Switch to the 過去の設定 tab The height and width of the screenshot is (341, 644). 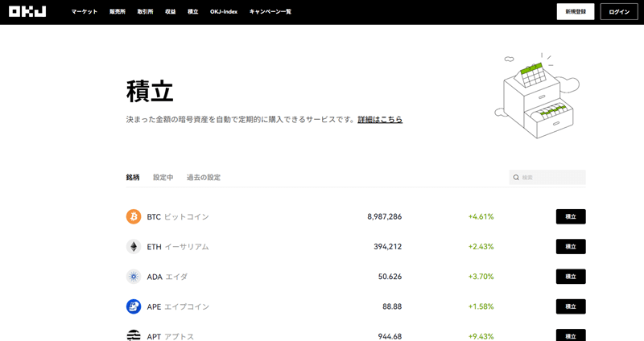(204, 177)
